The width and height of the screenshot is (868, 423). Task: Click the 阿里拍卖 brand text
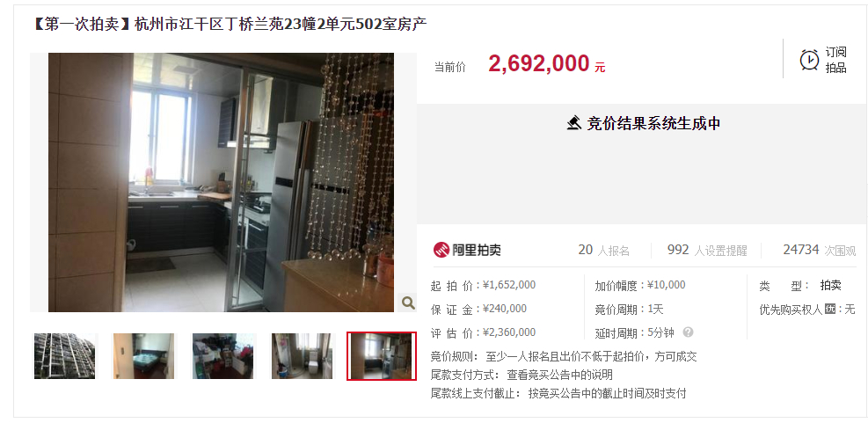point(477,251)
